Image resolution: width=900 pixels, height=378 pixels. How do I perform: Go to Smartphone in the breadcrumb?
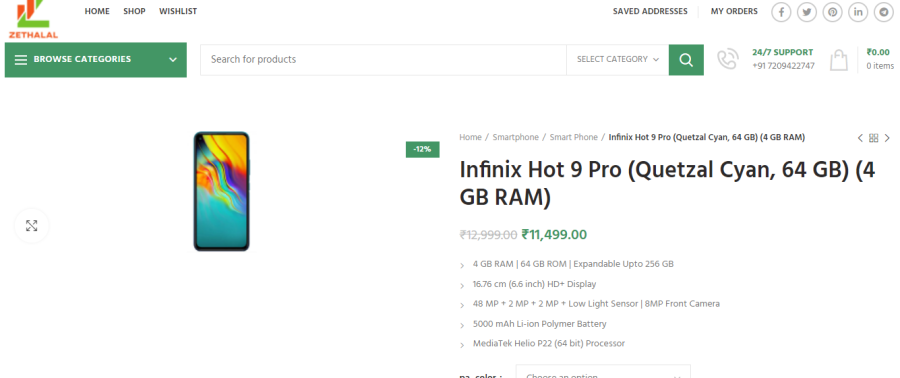tap(515, 138)
